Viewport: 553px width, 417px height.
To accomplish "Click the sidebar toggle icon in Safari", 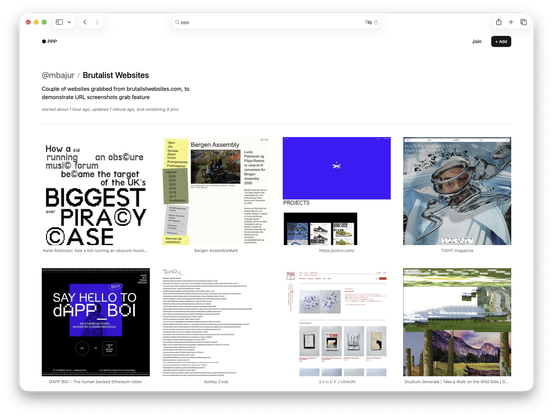I will pos(59,22).
